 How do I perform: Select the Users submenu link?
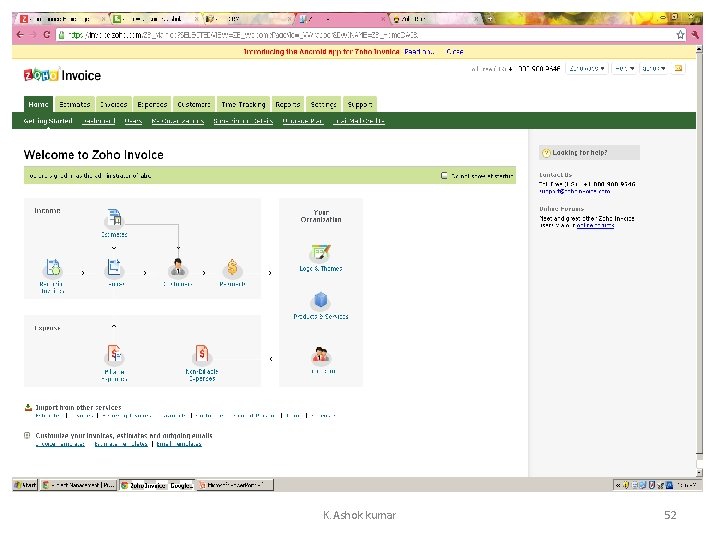pyautogui.click(x=133, y=121)
